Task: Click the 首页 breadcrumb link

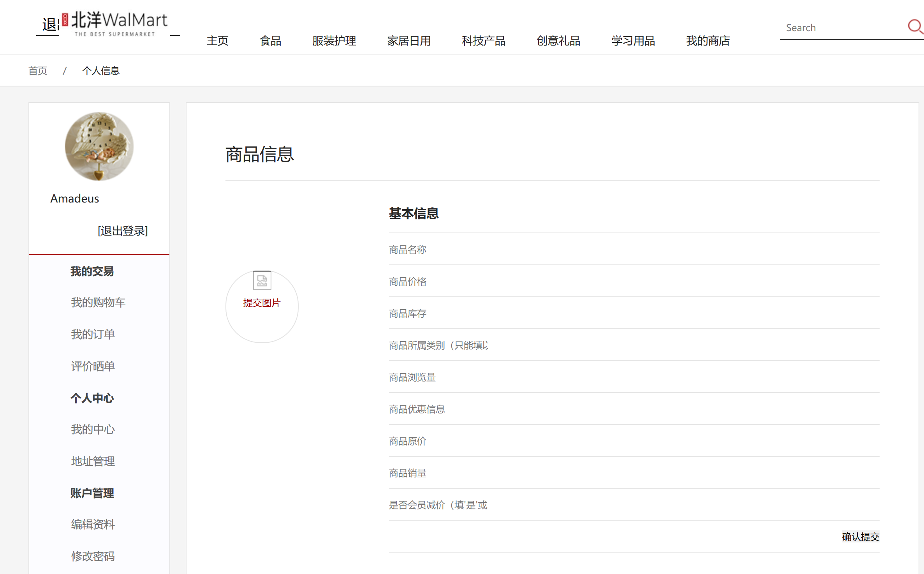Action: click(38, 71)
